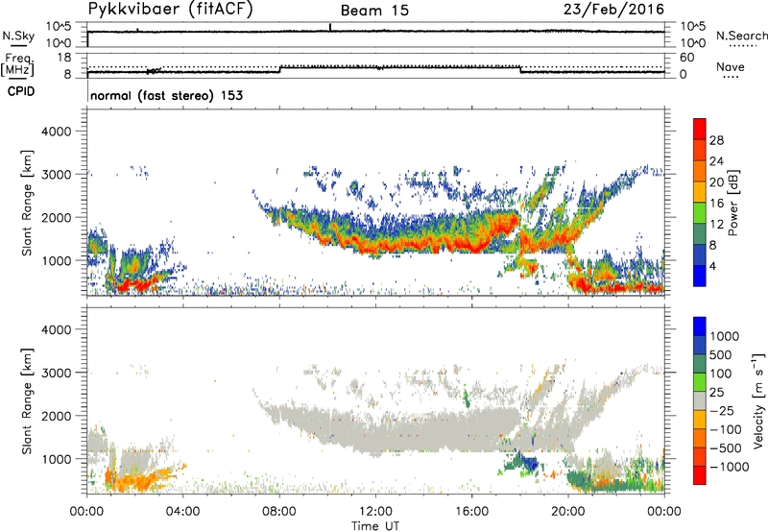Click the '2000' tick on velocity panel

click(56, 416)
